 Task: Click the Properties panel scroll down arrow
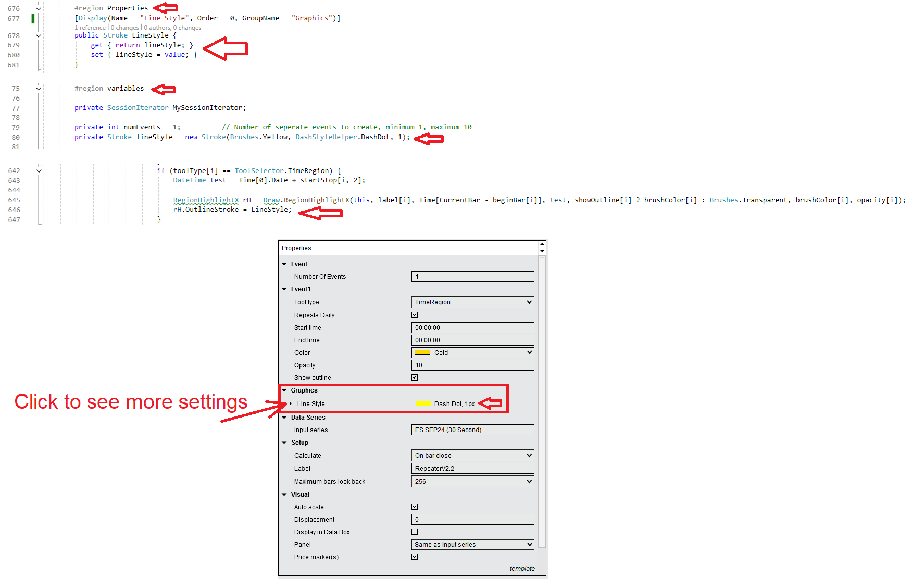[x=542, y=251]
